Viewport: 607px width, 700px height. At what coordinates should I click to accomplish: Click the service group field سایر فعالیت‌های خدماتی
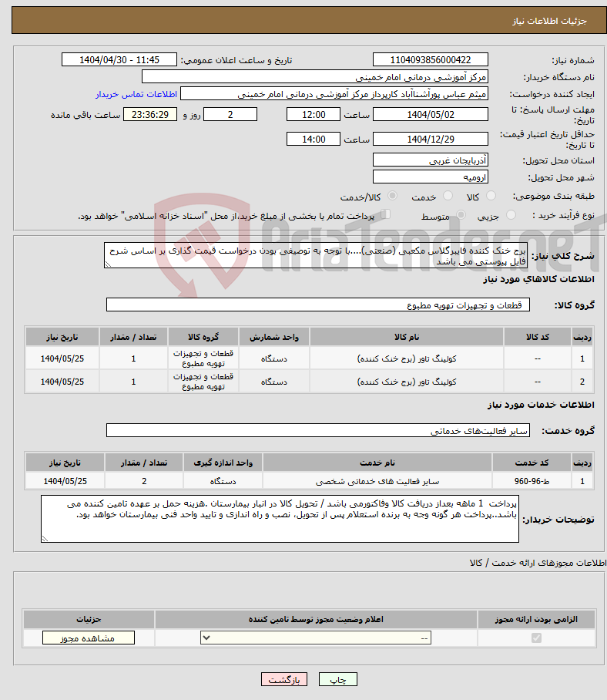(x=318, y=430)
